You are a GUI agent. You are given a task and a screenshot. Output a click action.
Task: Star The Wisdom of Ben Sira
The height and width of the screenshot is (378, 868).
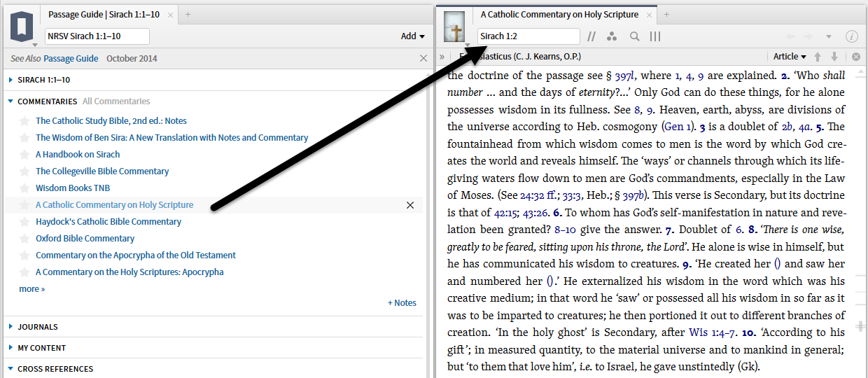25,138
